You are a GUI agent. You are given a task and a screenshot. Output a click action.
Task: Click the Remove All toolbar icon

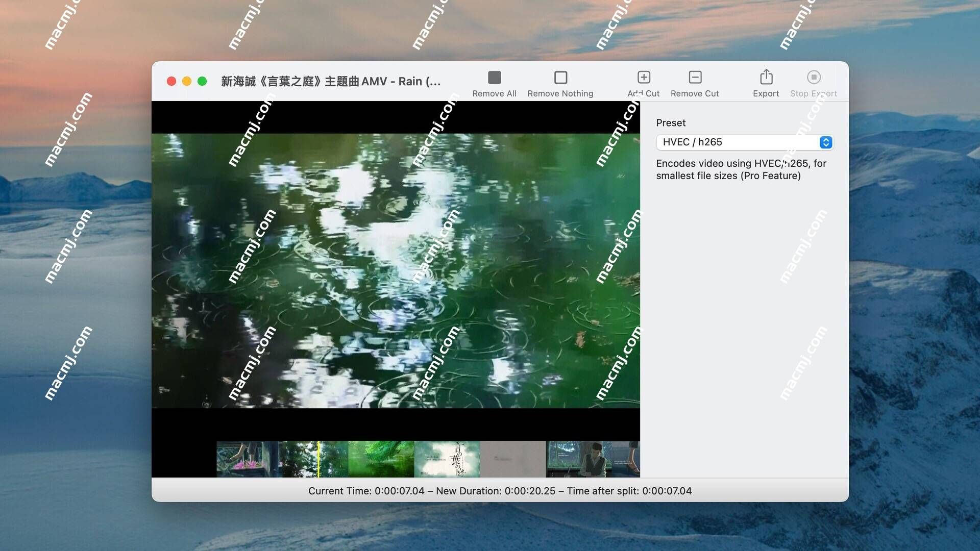tap(494, 78)
